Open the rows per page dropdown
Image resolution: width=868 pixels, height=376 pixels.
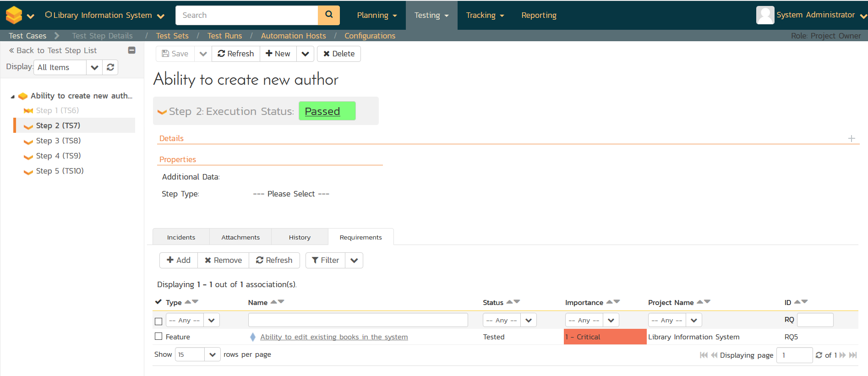click(x=212, y=354)
